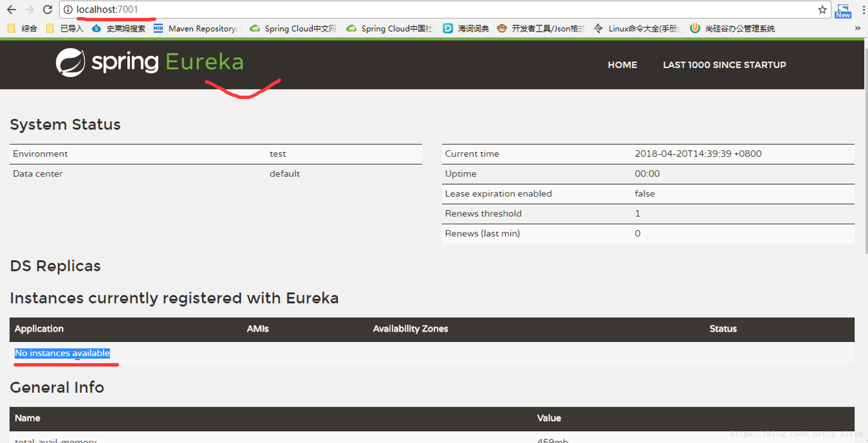Screen dimensions: 868x443
Task: Click the Name column header in General Info
Action: [x=27, y=418]
